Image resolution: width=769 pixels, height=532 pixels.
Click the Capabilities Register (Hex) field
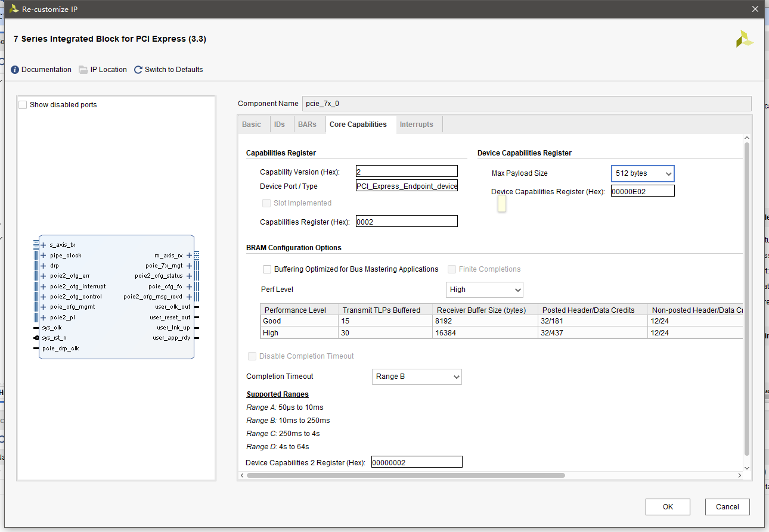coord(407,222)
